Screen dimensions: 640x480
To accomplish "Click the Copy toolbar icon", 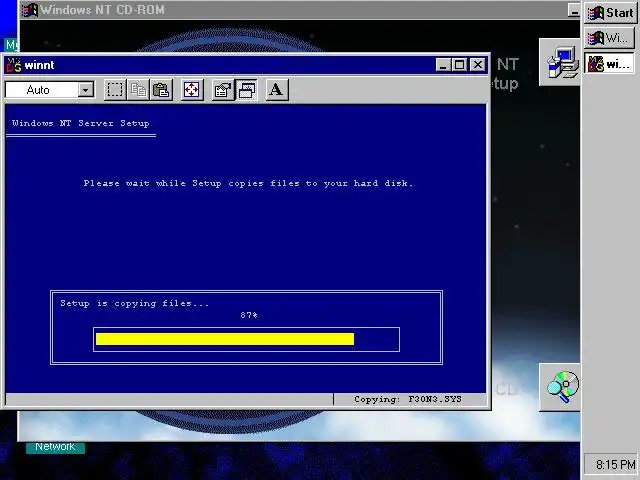I will 138,90.
